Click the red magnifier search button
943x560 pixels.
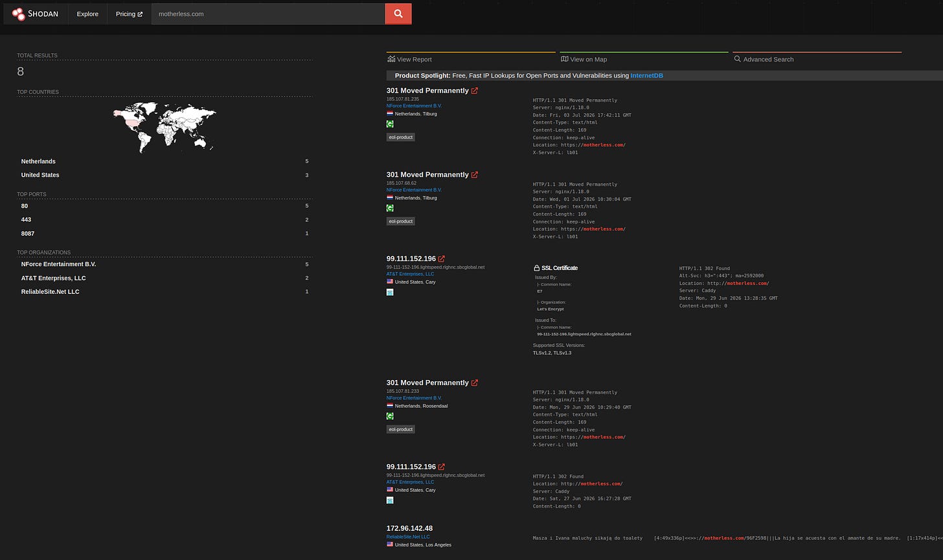tap(398, 14)
